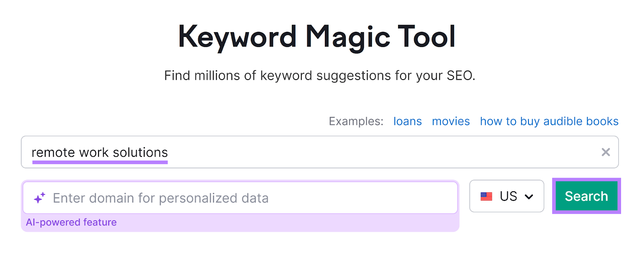Open the US country database dropdown
644x256 pixels.
(507, 197)
